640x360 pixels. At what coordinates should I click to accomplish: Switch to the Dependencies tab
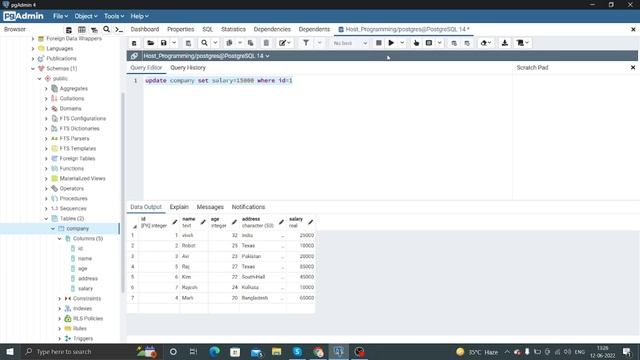point(272,29)
